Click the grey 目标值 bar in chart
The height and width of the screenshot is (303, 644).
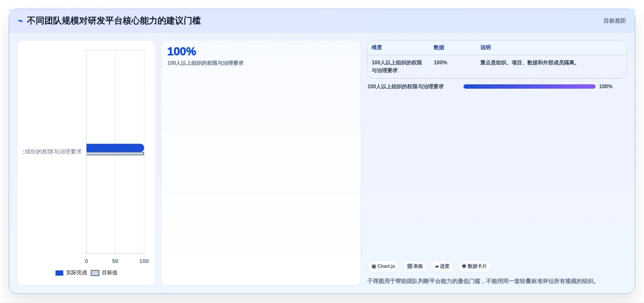[x=115, y=153]
